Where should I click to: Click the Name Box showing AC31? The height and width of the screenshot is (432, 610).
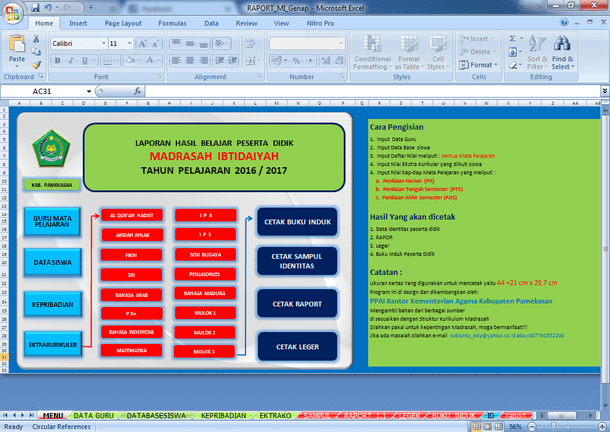42,91
